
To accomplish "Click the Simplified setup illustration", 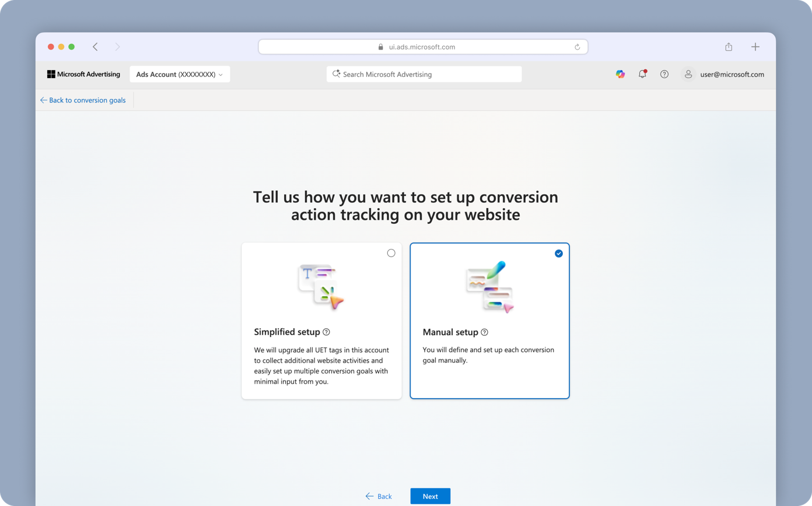I will 321,286.
